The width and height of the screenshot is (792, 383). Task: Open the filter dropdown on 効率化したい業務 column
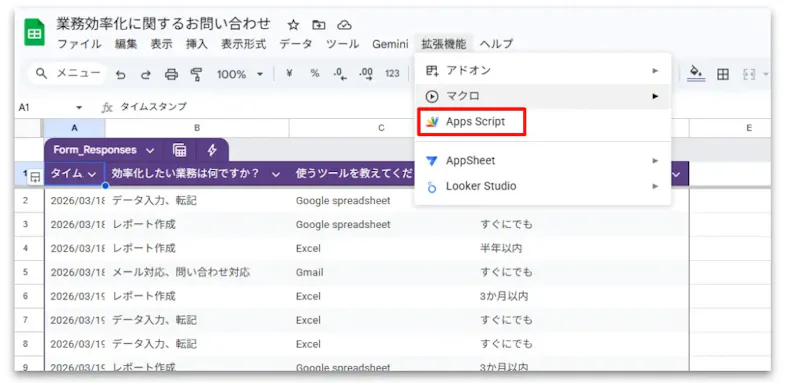point(276,174)
